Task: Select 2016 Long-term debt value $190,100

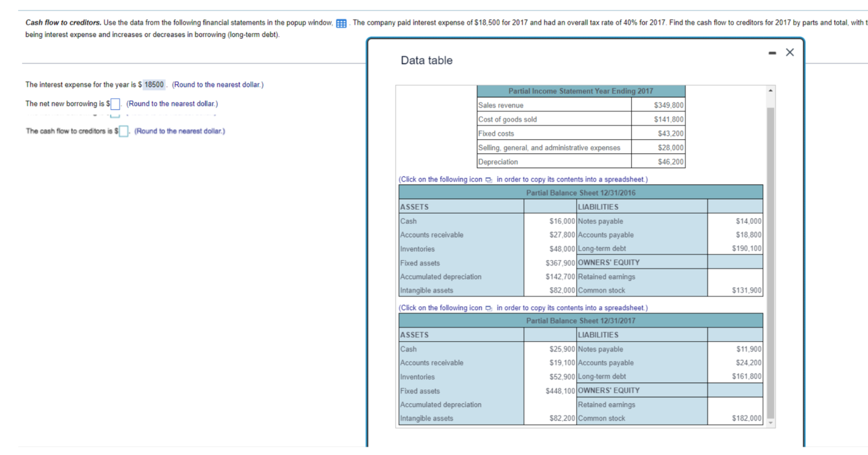Action: 747,249
